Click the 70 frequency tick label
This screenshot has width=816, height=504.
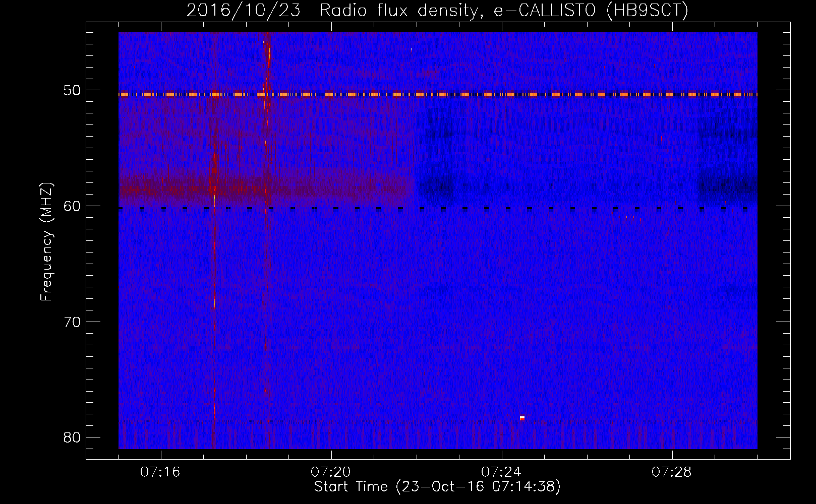pyautogui.click(x=72, y=322)
